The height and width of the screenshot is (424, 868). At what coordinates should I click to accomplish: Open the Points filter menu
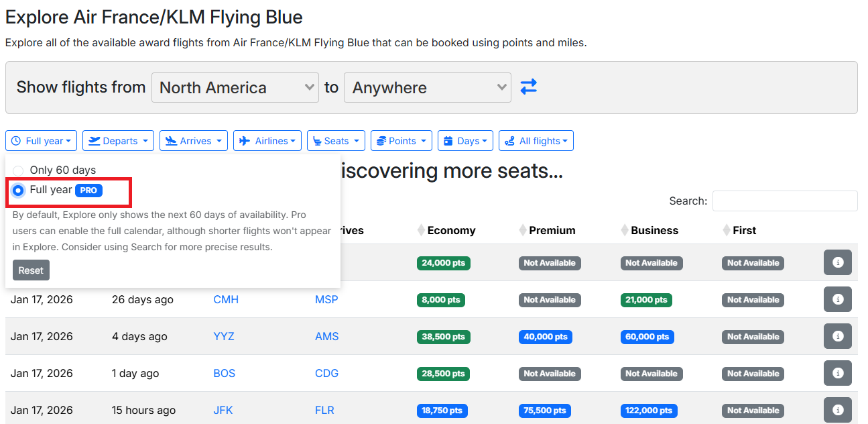pyautogui.click(x=401, y=141)
